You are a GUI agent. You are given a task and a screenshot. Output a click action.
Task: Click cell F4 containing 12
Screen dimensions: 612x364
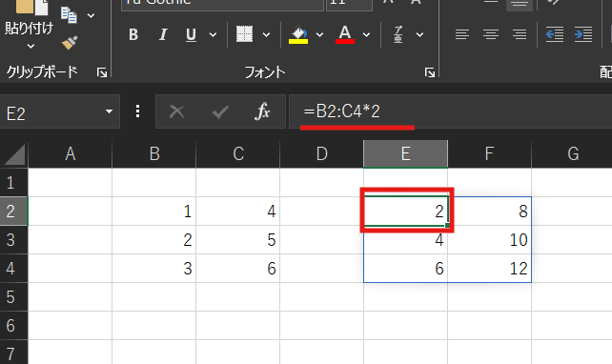pyautogui.click(x=489, y=269)
